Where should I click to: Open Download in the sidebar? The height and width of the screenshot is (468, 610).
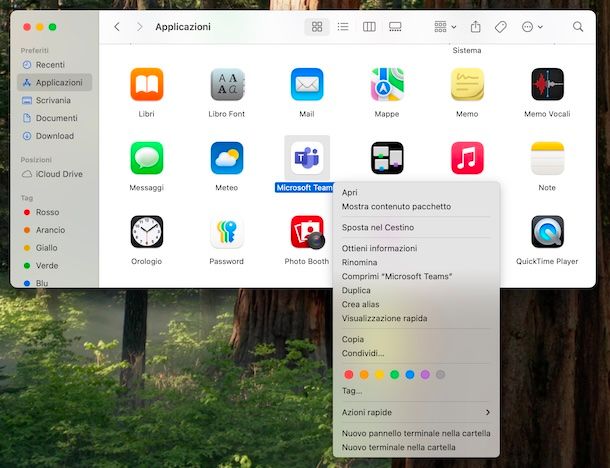pos(54,136)
